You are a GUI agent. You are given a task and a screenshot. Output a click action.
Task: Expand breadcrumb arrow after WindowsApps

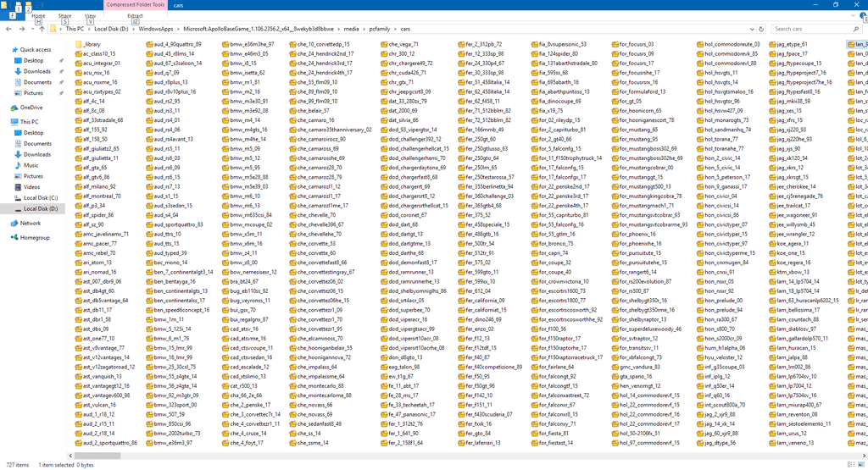pyautogui.click(x=178, y=29)
